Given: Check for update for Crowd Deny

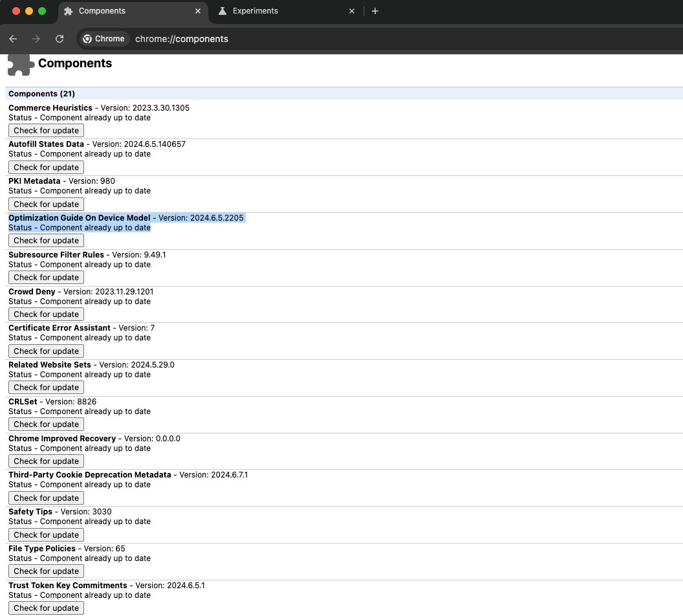Looking at the screenshot, I should tap(46, 314).
